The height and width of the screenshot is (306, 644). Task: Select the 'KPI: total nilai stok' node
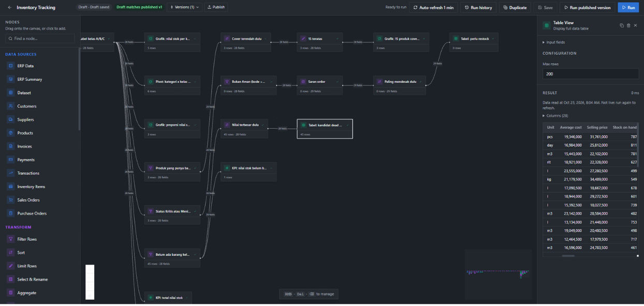168,298
